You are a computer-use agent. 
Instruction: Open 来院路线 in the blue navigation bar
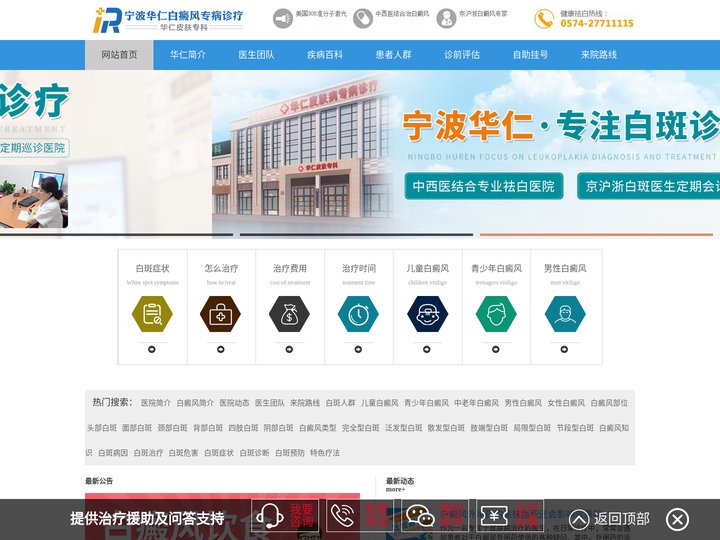pyautogui.click(x=599, y=55)
